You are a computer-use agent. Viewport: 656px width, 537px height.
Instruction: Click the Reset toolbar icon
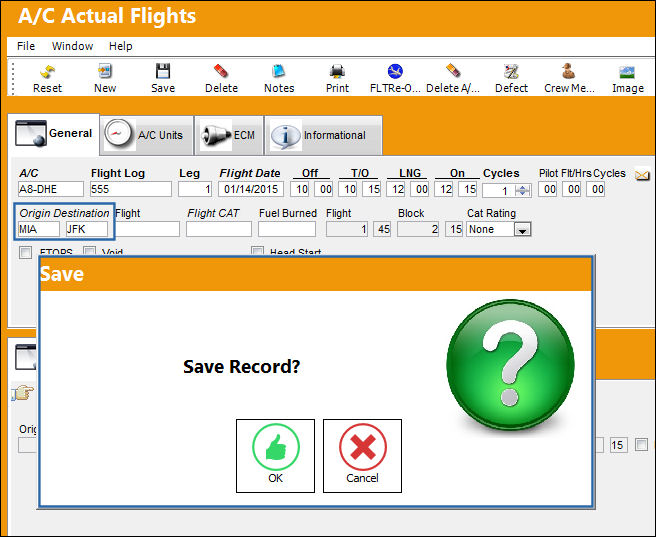(47, 72)
